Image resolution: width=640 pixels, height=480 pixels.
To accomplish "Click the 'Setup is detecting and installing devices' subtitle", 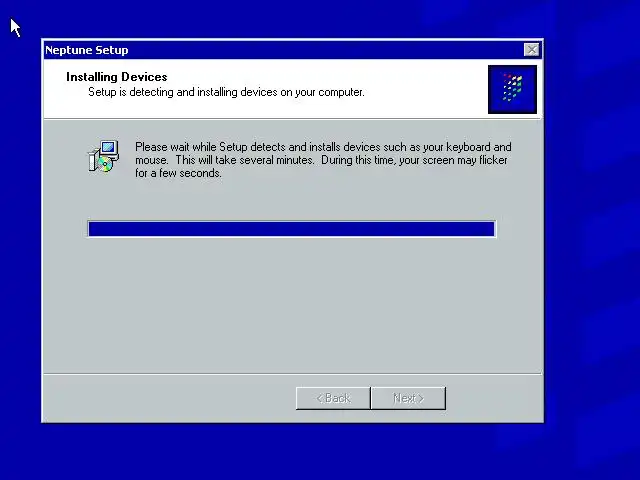I will (x=226, y=92).
